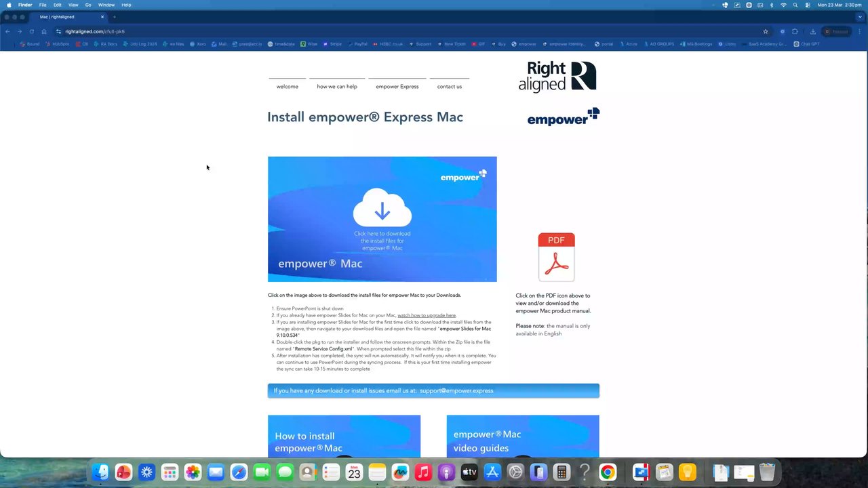
Task: Open the Go menu in menu bar
Action: pos(88,5)
